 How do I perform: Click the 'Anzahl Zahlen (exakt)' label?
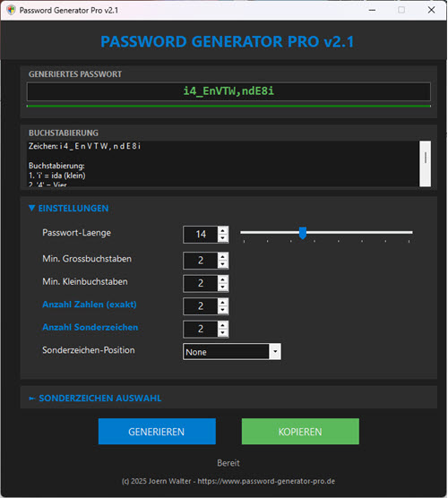90,305
